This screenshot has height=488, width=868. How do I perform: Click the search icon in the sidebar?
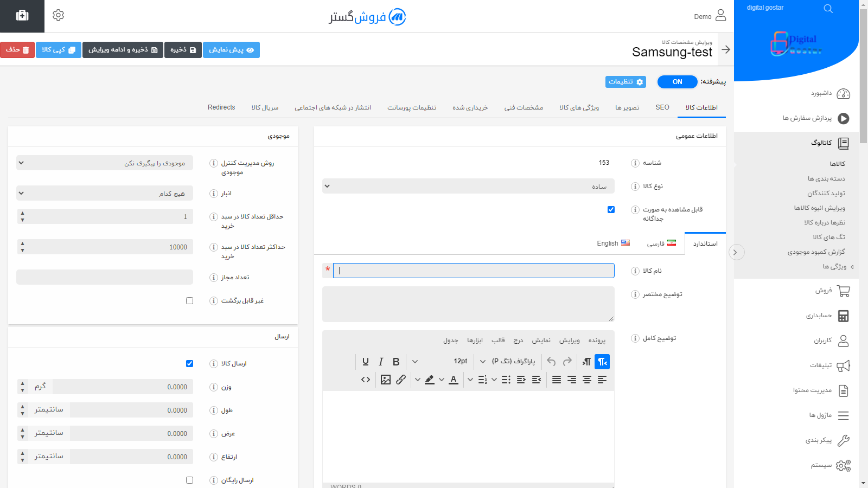(x=828, y=9)
